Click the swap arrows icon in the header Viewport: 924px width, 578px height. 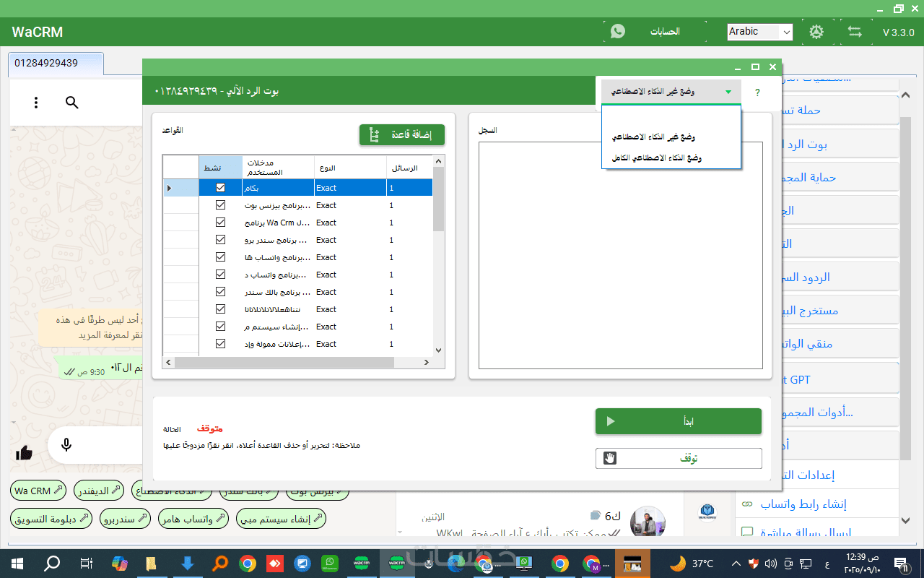(855, 32)
